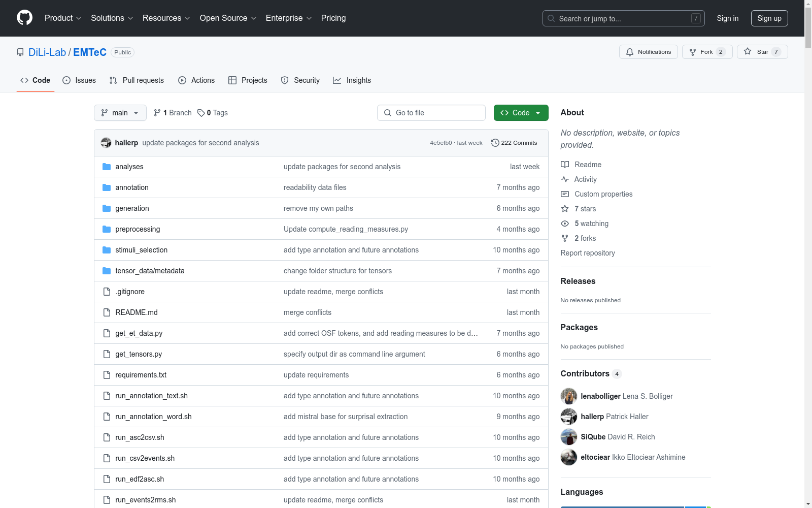Click the bell icon in Notifications

point(630,52)
